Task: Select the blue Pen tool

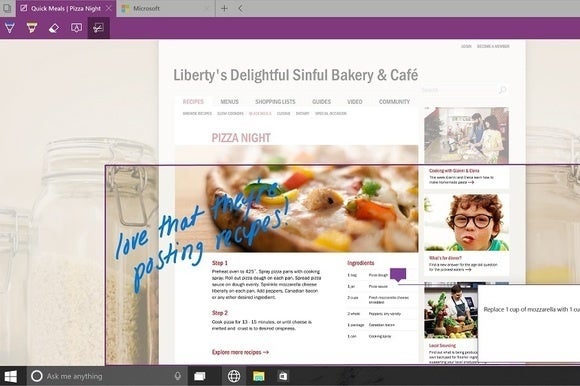Action: [x=10, y=28]
